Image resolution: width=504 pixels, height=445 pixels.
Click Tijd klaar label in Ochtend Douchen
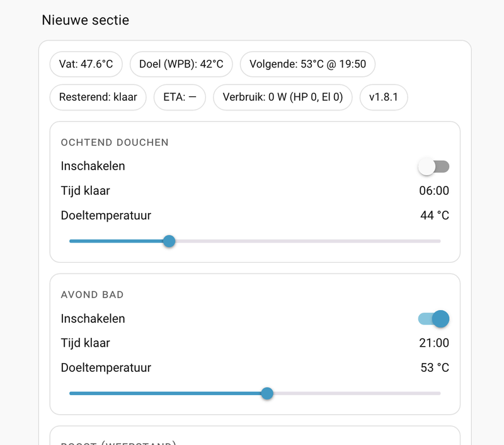pyautogui.click(x=85, y=191)
